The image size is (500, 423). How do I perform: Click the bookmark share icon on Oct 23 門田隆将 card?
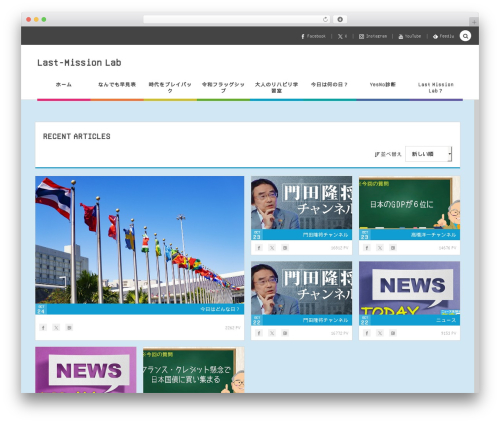coord(285,248)
